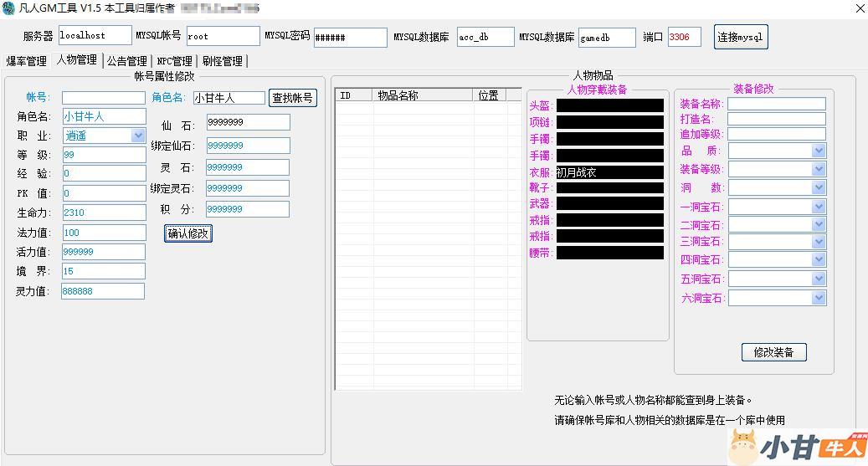Open the 公告管理 tab
The width and height of the screenshot is (868, 466).
point(127,61)
